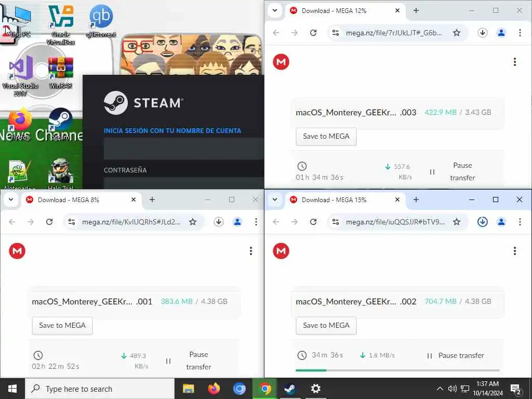
Task: Expand tab search dropdown in MEGA 8% window
Action: (11, 199)
